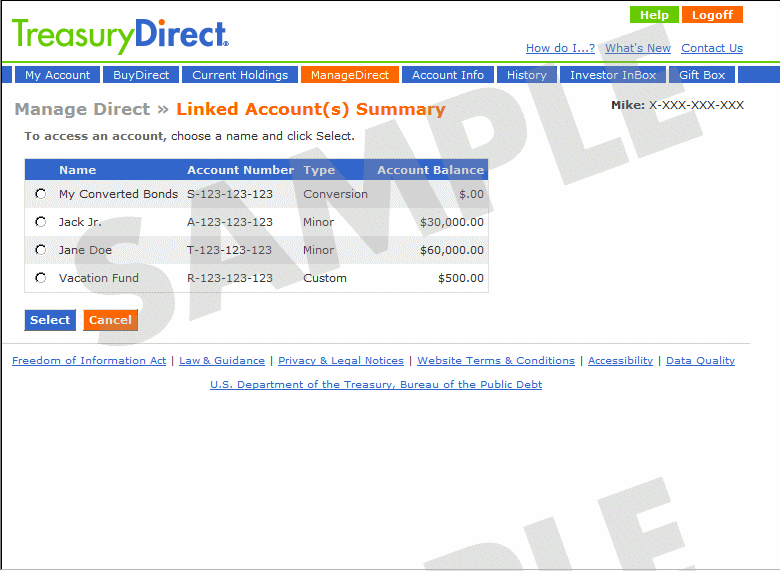780x571 pixels.
Task: Click the $60,000.00 balance cell
Action: [452, 250]
